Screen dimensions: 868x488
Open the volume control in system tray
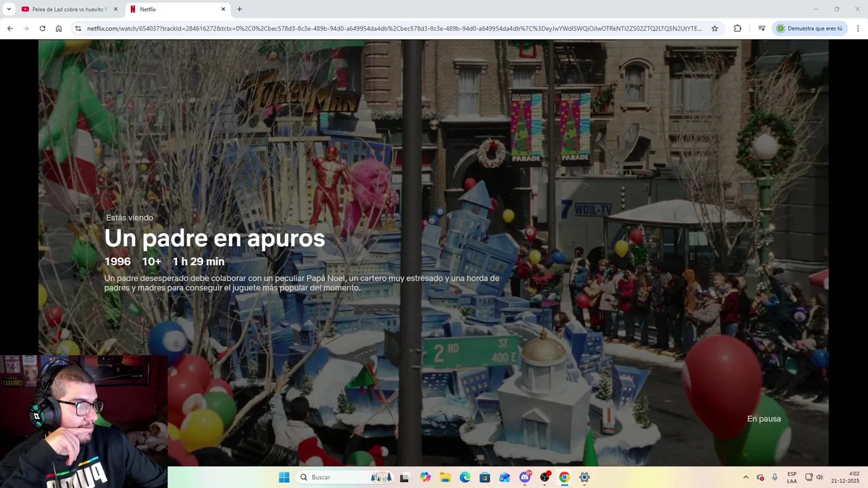tap(819, 477)
